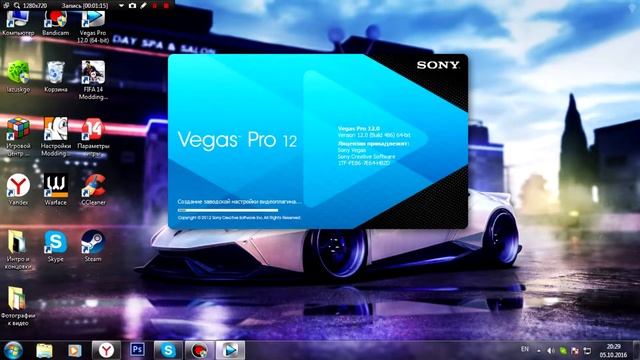Show hidden tray icons arrow
640x360 pixels.
(539, 351)
